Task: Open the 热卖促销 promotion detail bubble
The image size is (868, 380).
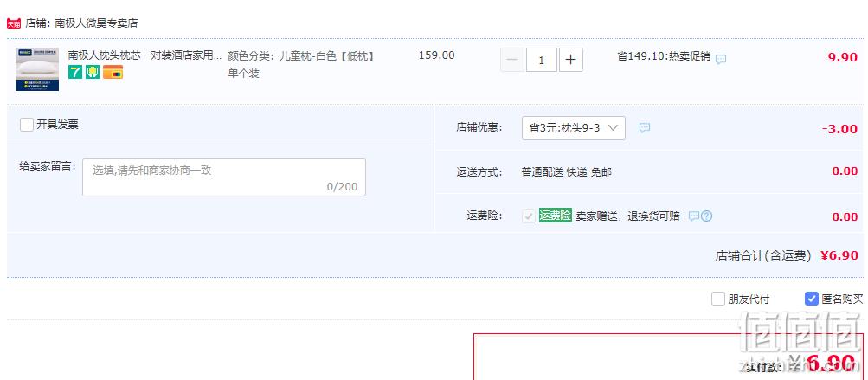Action: 721,59
